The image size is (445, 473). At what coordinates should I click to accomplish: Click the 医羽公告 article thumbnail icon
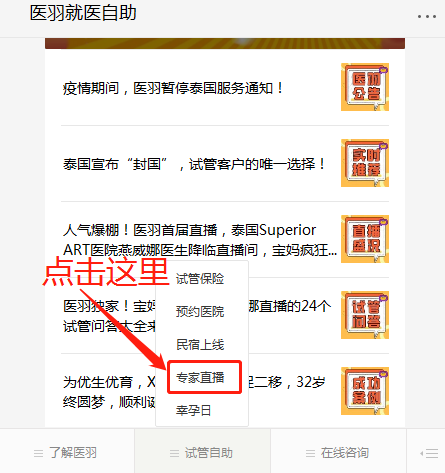tap(365, 87)
